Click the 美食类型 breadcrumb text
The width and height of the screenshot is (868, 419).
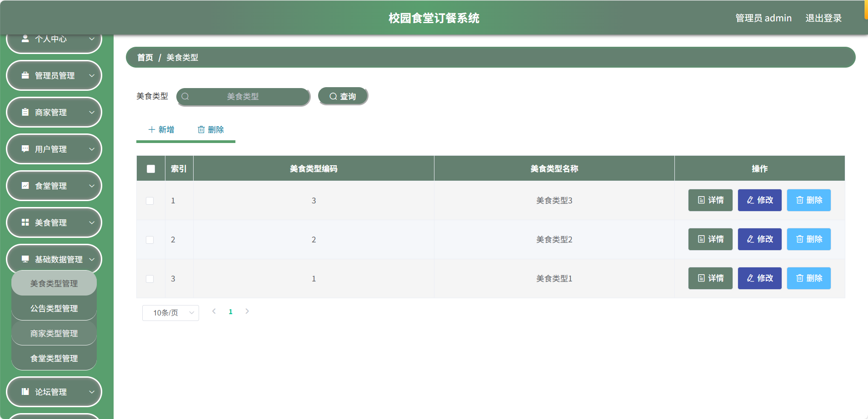coord(182,57)
